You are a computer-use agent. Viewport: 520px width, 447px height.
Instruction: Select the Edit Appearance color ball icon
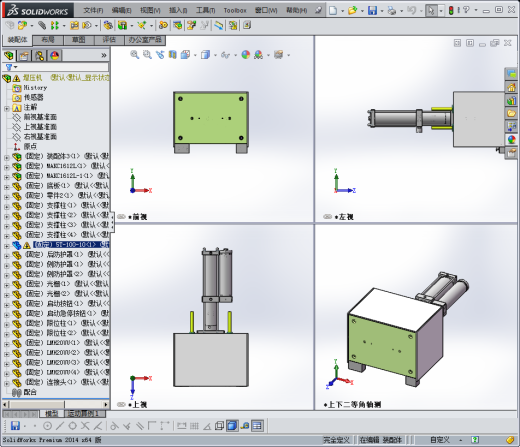(246, 55)
